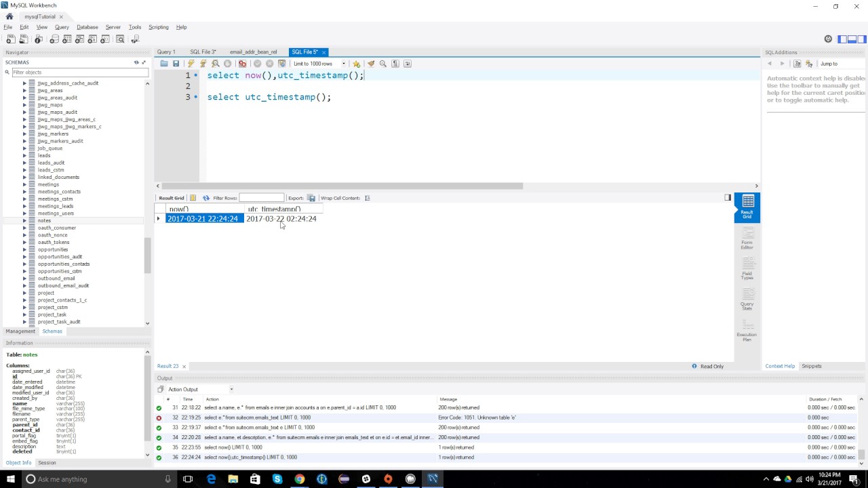Open the Result Grid side panel

[747, 207]
